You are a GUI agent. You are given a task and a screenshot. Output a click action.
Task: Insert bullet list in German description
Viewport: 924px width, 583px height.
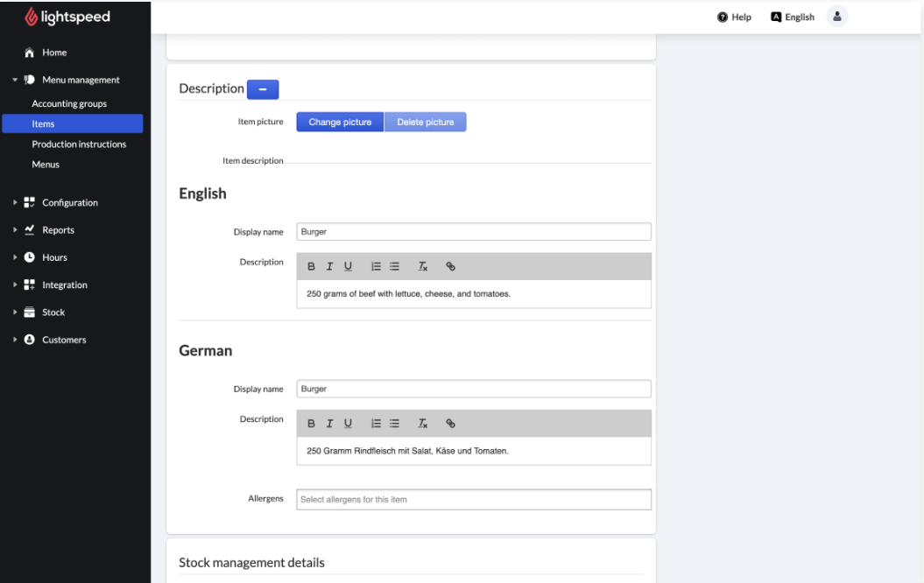pos(394,424)
